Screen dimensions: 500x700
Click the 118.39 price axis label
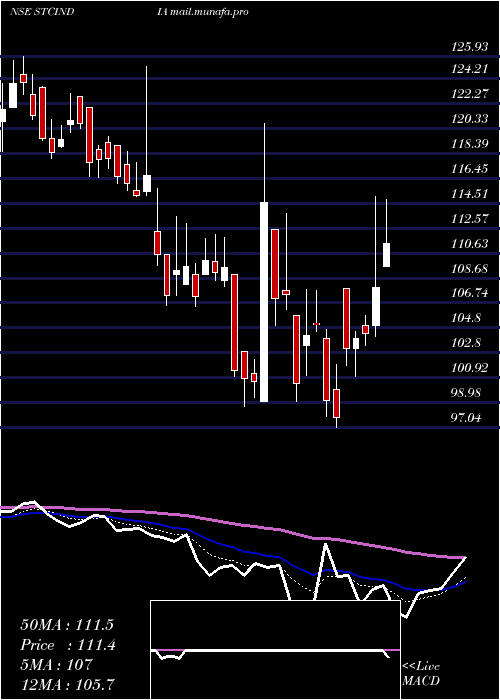pyautogui.click(x=468, y=144)
